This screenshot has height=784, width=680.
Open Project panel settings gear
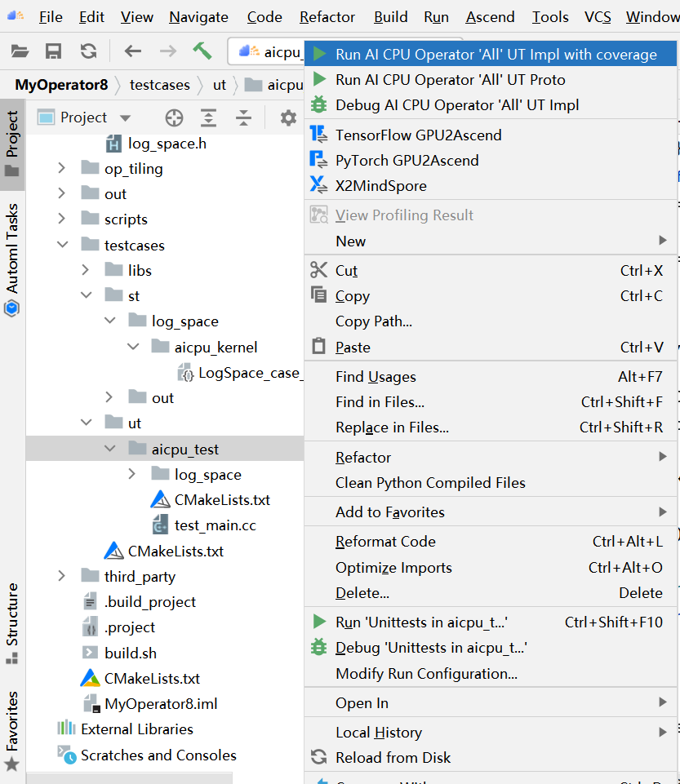[288, 118]
